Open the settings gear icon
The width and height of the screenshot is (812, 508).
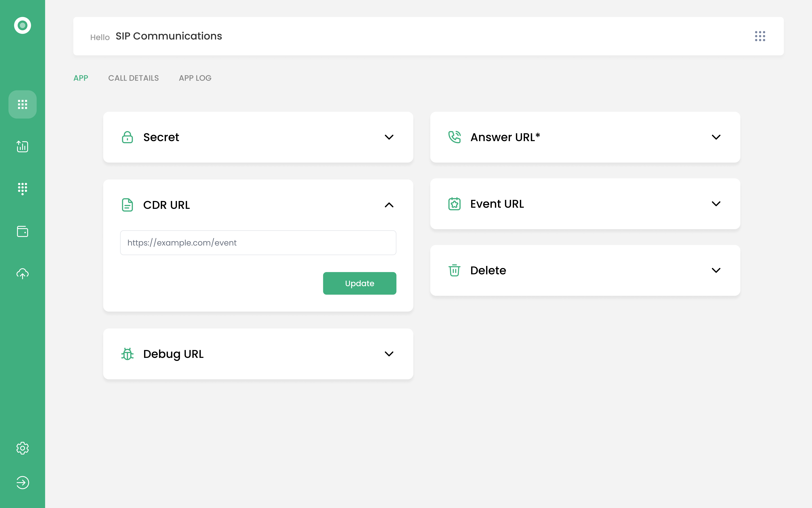(x=22, y=448)
